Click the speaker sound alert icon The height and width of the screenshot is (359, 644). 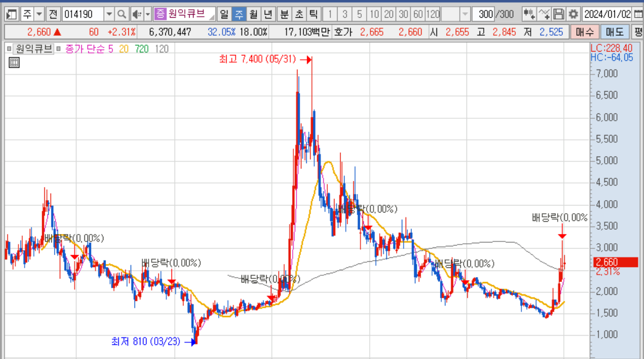pos(136,14)
